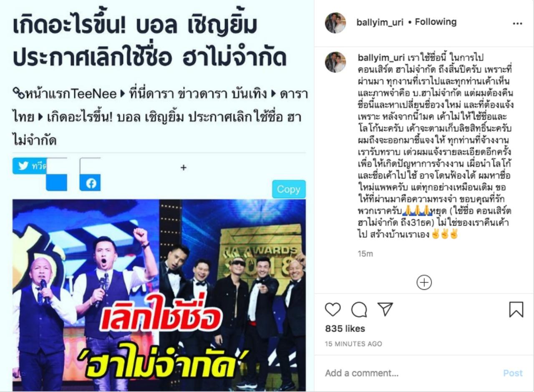Open the group photo in the post
Viewport: 534px width, 392px height.
(159, 295)
